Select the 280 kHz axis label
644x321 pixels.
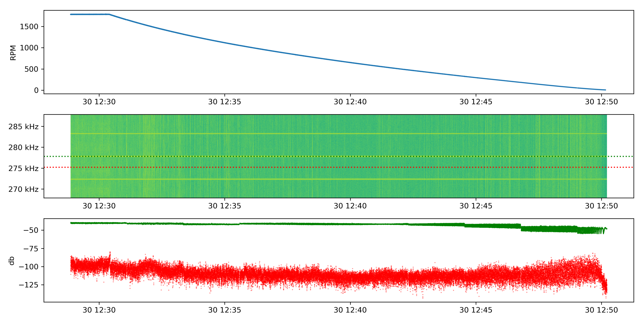(24, 148)
